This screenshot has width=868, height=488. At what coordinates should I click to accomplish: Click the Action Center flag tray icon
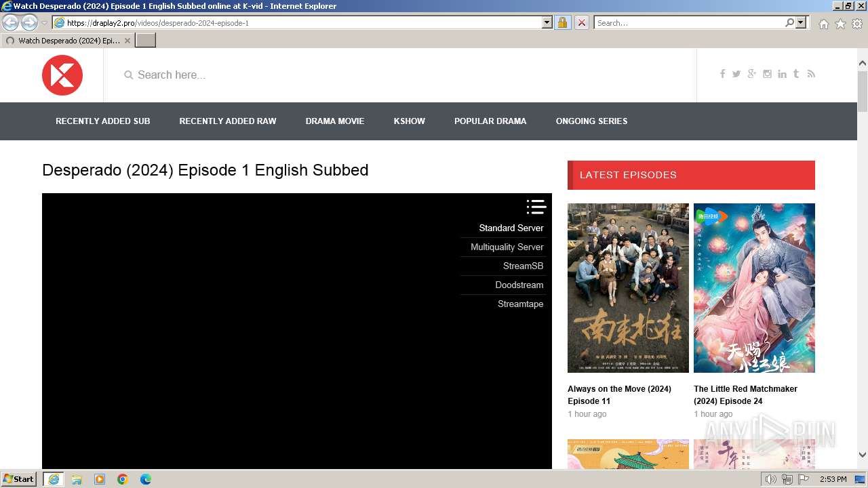pyautogui.click(x=803, y=479)
